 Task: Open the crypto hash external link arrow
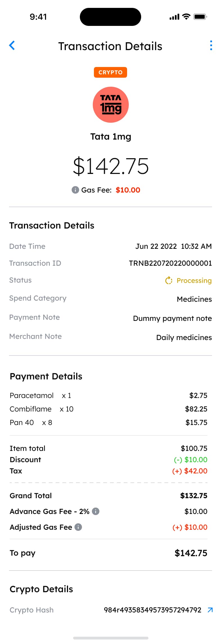[210, 610]
